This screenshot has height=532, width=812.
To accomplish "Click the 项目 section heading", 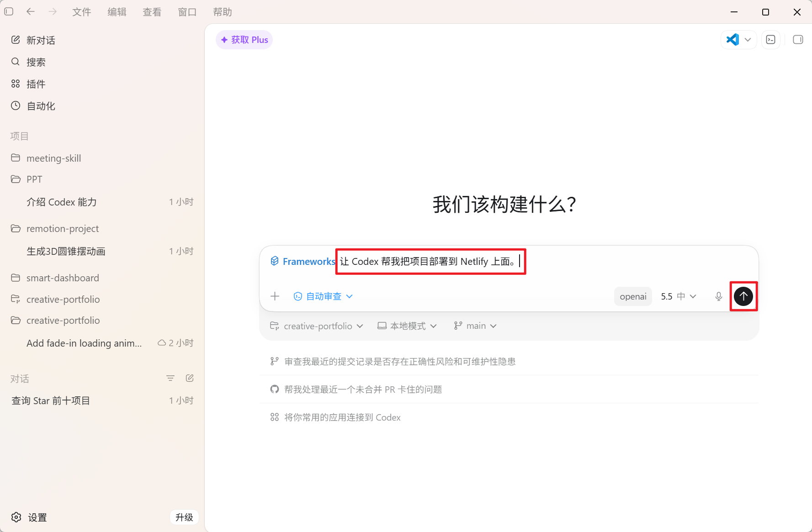I will (x=20, y=136).
